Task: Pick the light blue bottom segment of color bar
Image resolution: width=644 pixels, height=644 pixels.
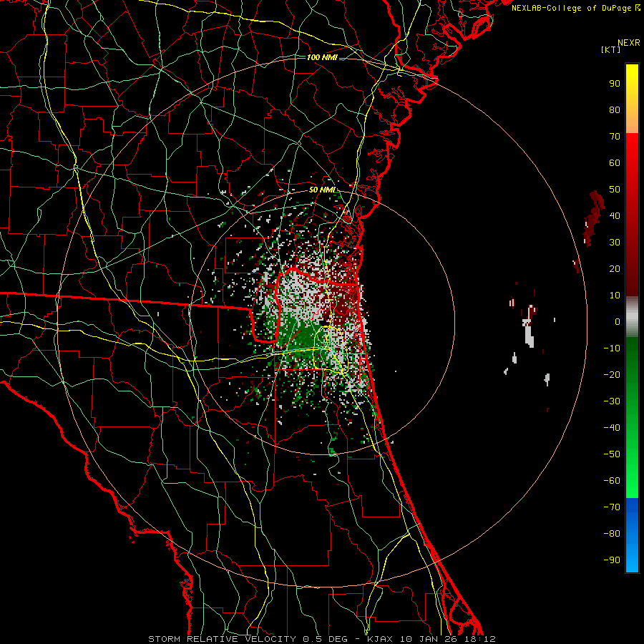Action: [632, 557]
